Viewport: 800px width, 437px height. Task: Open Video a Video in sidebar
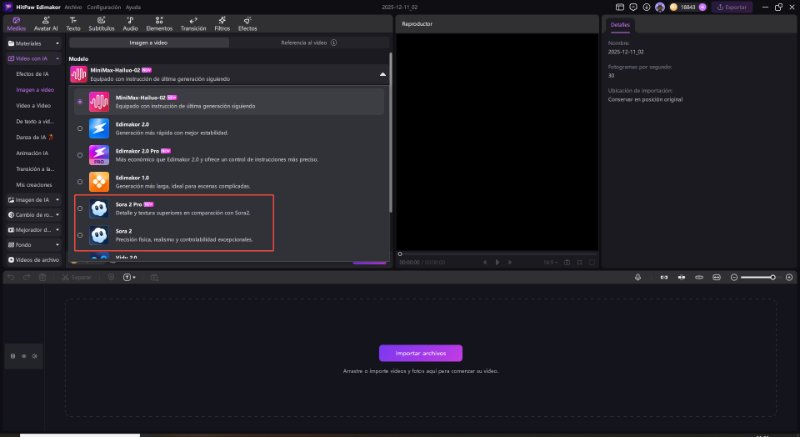[x=33, y=106]
